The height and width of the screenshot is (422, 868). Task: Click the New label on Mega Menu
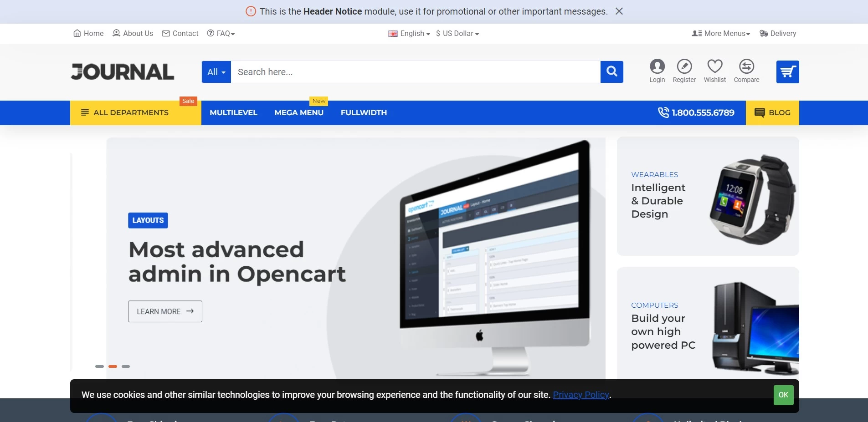[x=319, y=101]
